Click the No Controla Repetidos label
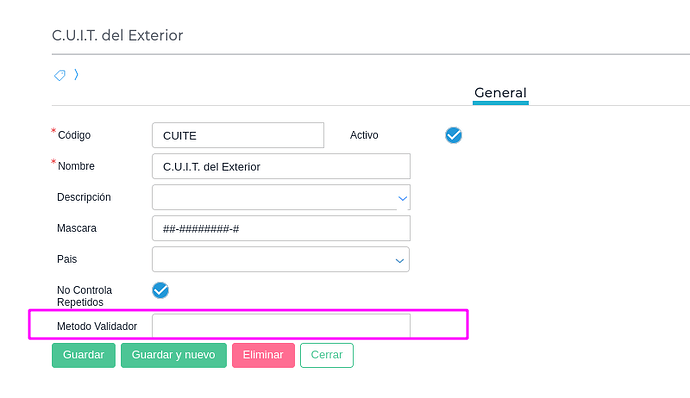The height and width of the screenshot is (398, 690). point(84,296)
